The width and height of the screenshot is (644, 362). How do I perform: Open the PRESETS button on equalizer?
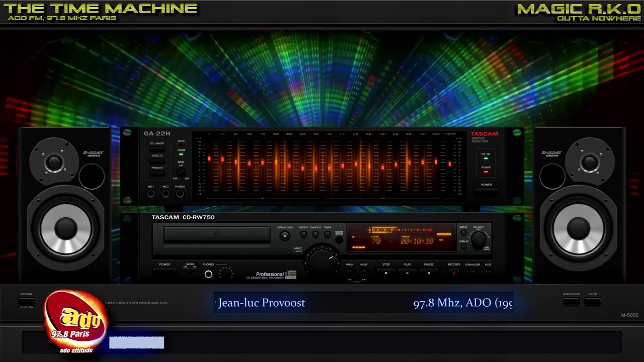(x=157, y=173)
